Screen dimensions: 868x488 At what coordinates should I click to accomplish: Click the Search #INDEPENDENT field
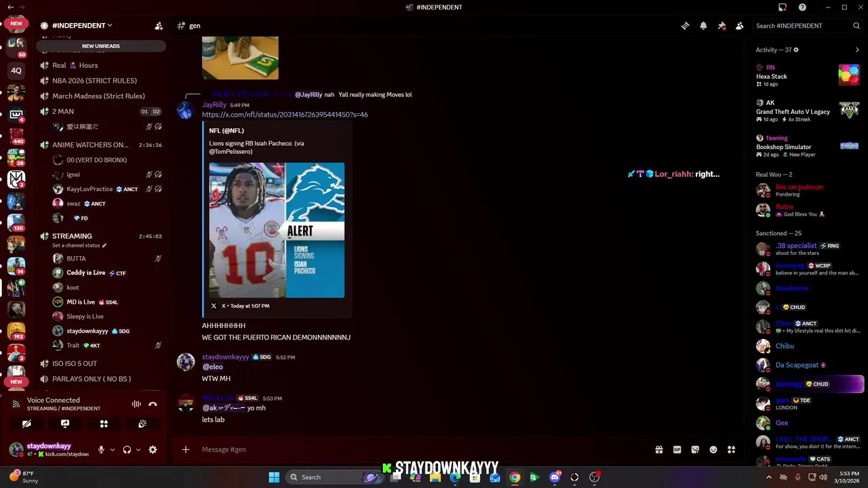coord(807,26)
